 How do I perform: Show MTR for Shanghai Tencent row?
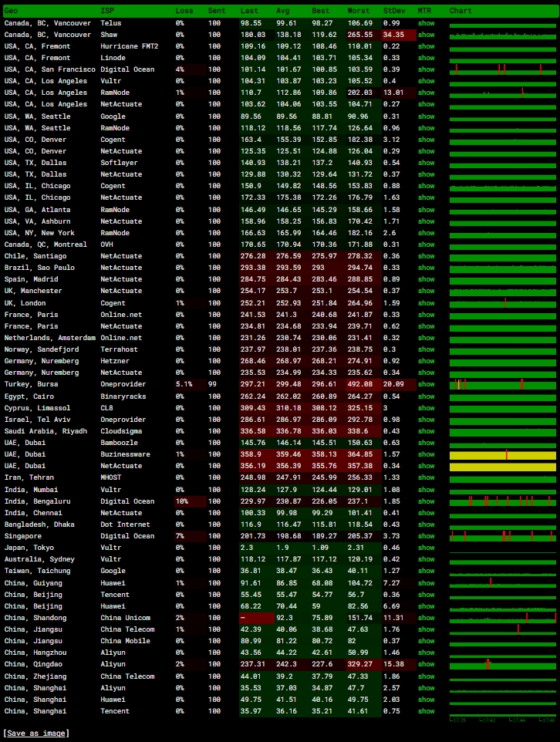pyautogui.click(x=426, y=711)
